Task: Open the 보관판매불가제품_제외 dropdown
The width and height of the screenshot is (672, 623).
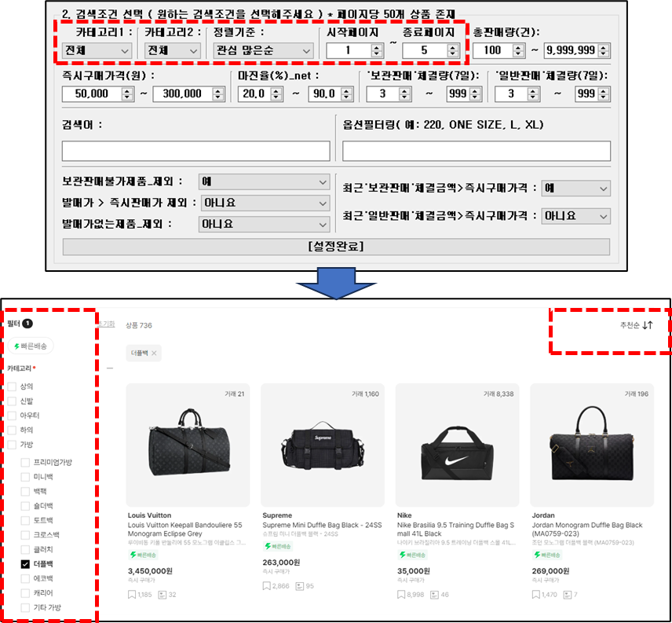Action: click(264, 181)
